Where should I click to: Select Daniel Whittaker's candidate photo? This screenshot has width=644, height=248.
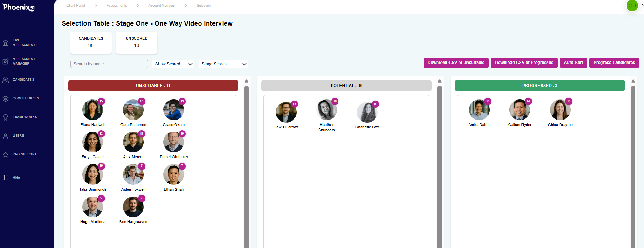tap(174, 142)
